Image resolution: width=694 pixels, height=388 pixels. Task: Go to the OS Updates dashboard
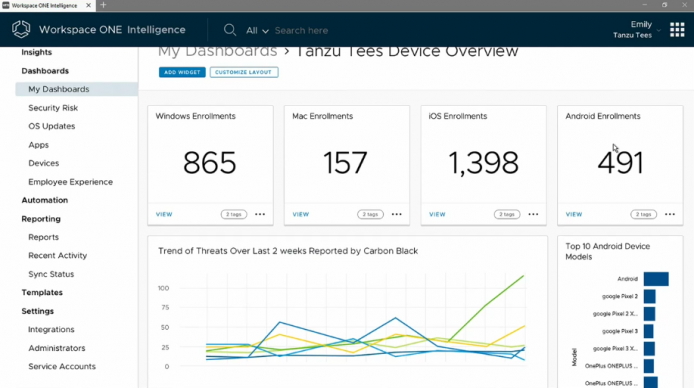coord(52,126)
